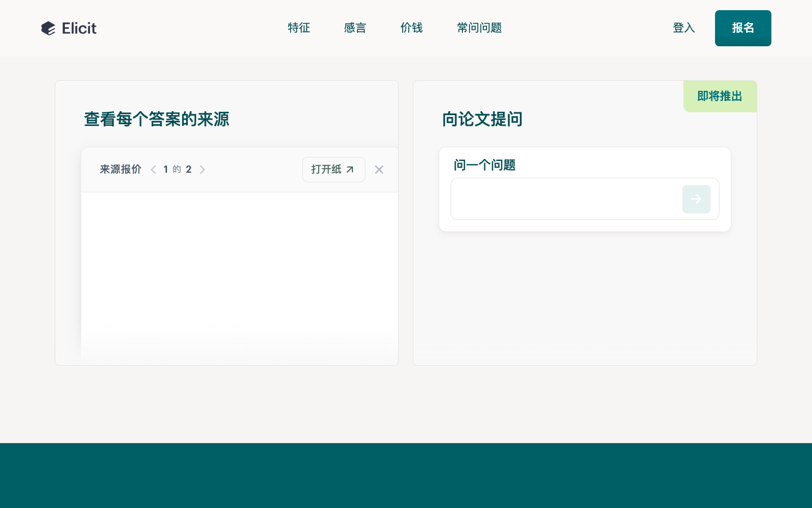
Task: Submit the question using the arrow icon
Action: point(696,199)
